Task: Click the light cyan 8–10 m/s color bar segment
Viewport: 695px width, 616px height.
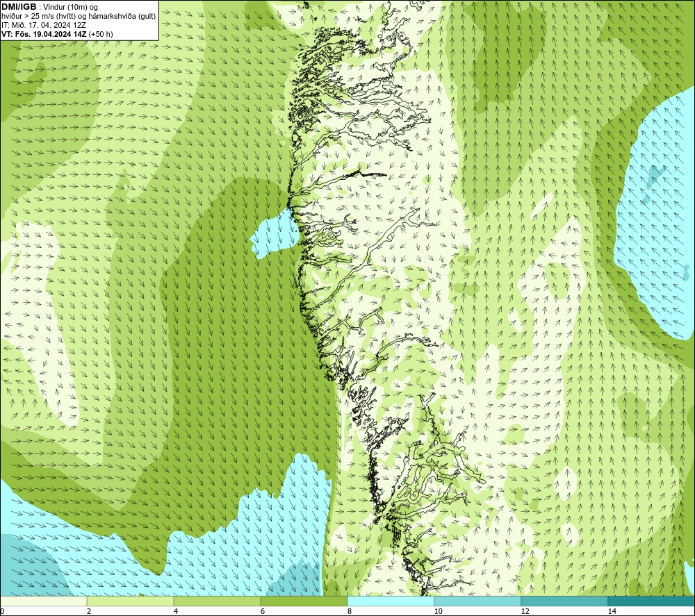Action: click(x=391, y=601)
